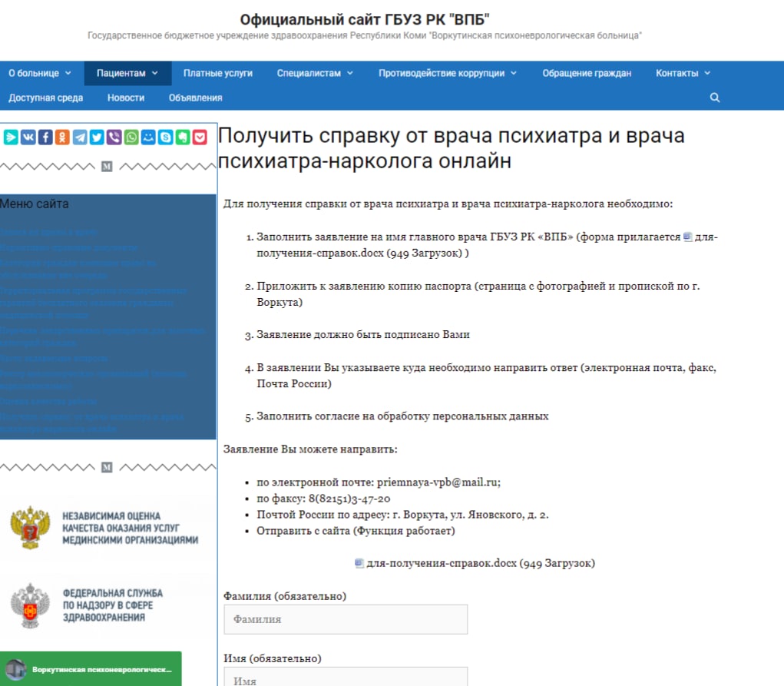Go to 'Обращение граждан' menu item

(x=587, y=73)
